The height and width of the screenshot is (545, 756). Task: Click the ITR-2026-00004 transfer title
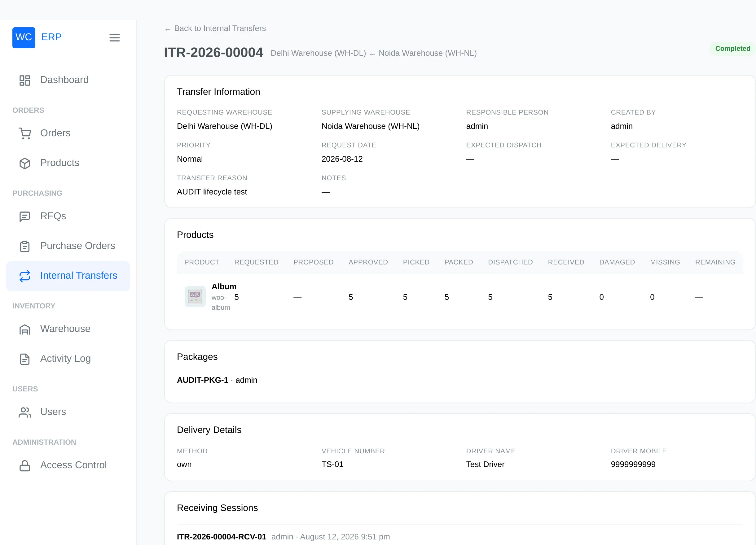[x=213, y=53]
